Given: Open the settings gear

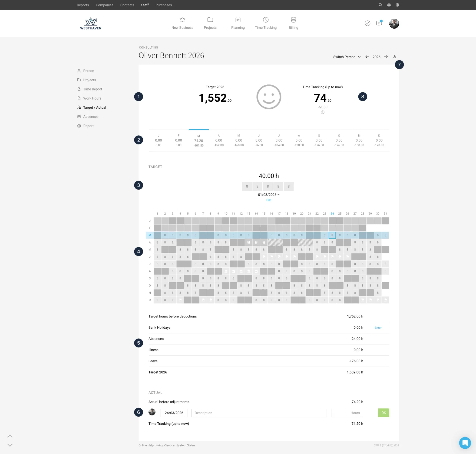Looking at the screenshot, I should tap(389, 5).
